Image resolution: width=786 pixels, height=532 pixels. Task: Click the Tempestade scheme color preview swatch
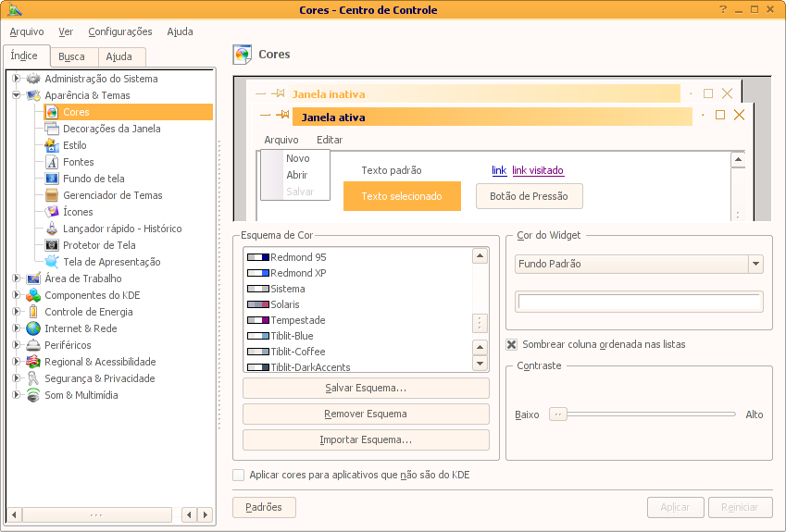coord(258,320)
